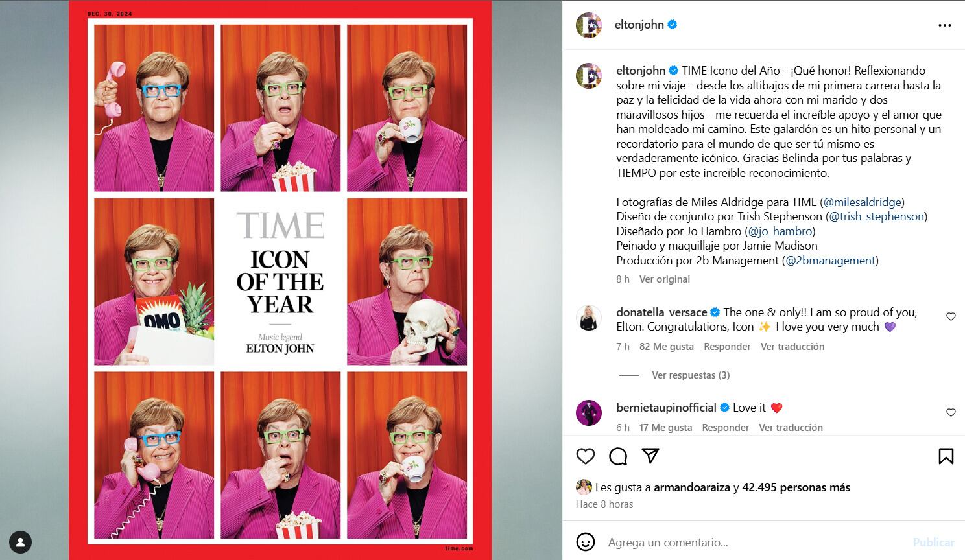Open comments with the speech bubble icon
This screenshot has height=560, width=965.
[617, 456]
